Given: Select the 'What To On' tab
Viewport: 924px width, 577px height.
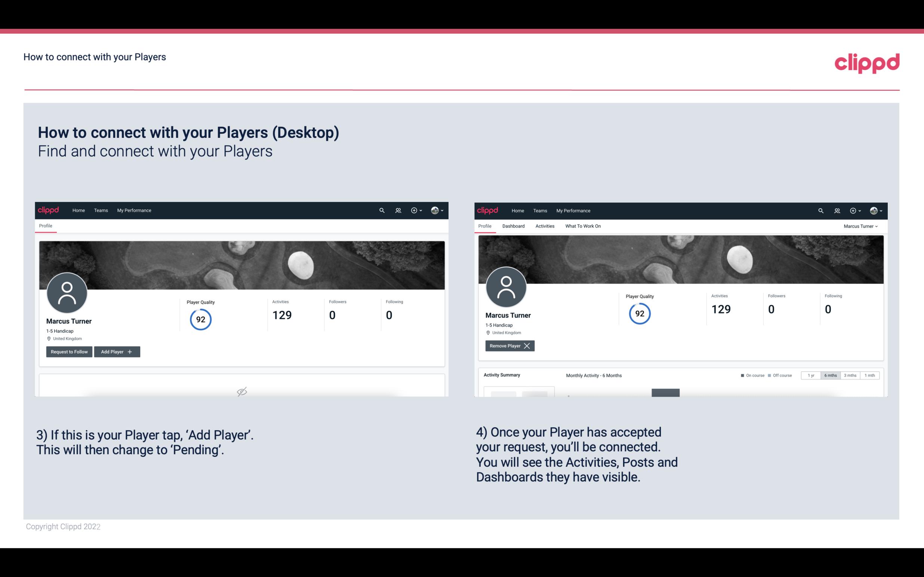Looking at the screenshot, I should (583, 226).
